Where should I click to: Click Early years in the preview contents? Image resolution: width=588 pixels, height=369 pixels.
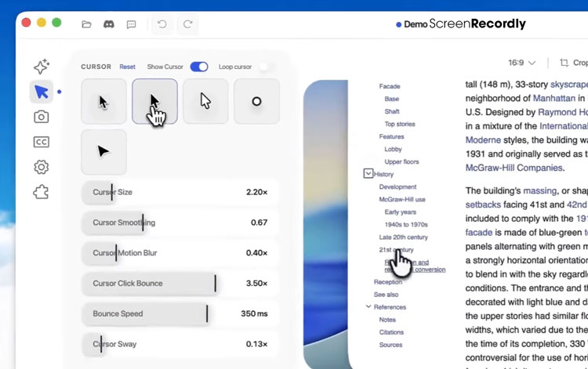(400, 212)
